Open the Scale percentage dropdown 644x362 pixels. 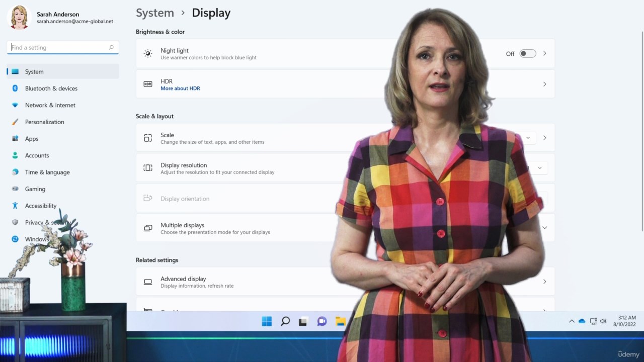tap(528, 138)
